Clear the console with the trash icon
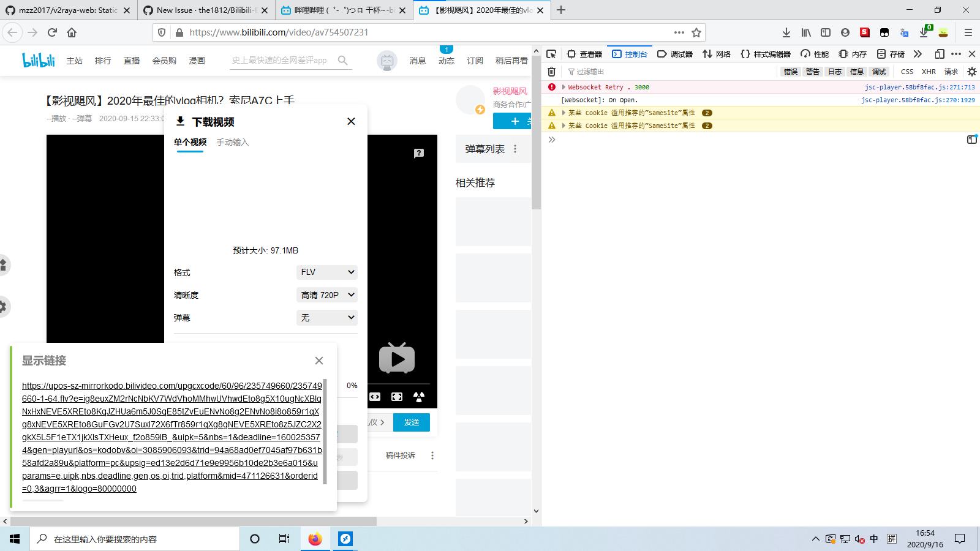 click(x=551, y=72)
